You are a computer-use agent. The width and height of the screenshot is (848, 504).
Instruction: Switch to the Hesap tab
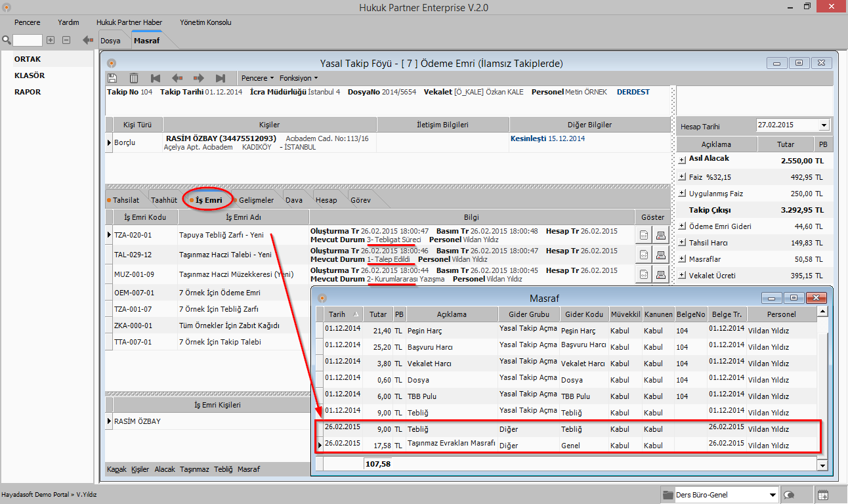tap(326, 200)
